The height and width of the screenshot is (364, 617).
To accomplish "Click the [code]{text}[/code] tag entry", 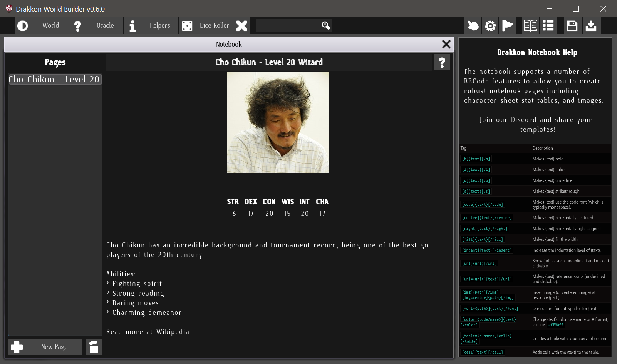I will click(x=482, y=204).
